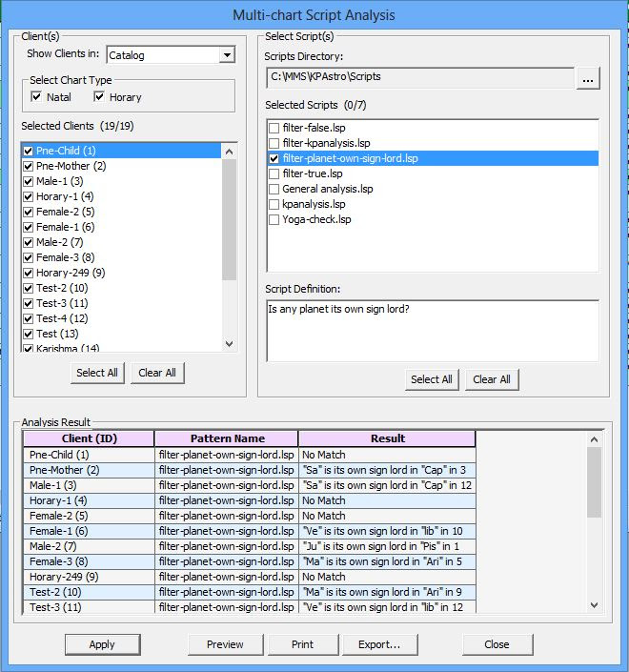Select the Female-3 (8) result row
Viewport: 629px width, 672px height.
250,561
